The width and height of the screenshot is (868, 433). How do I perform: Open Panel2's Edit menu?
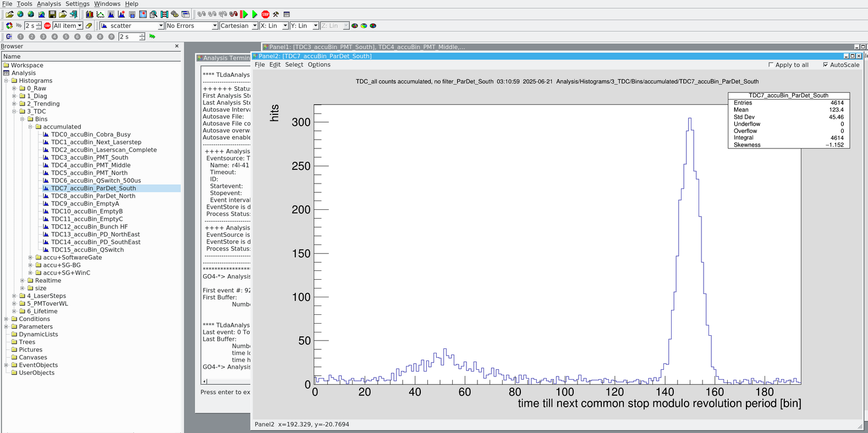[275, 65]
